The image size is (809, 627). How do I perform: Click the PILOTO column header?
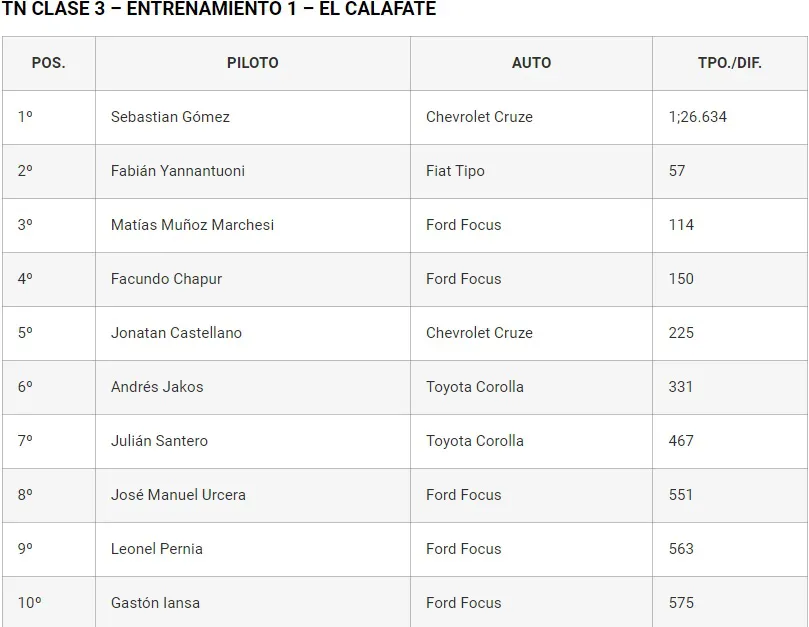click(x=252, y=63)
